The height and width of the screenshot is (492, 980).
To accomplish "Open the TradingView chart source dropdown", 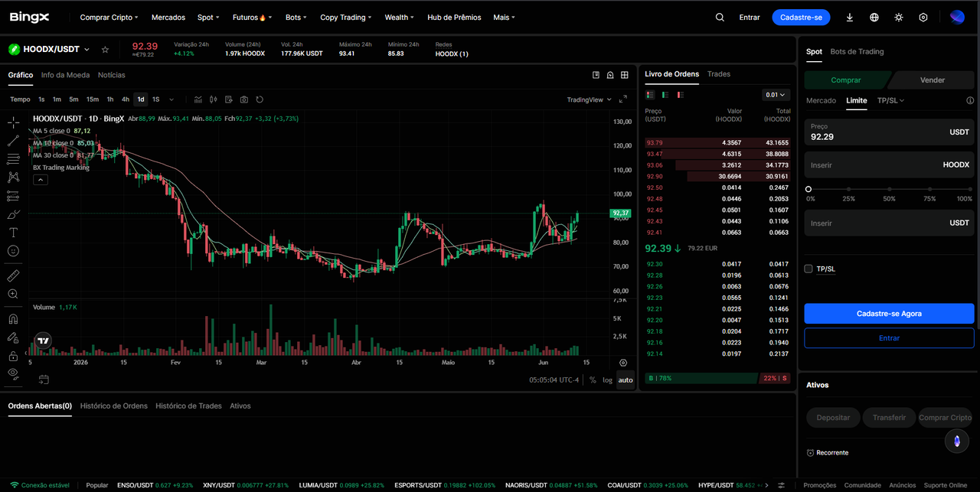I will click(x=589, y=99).
